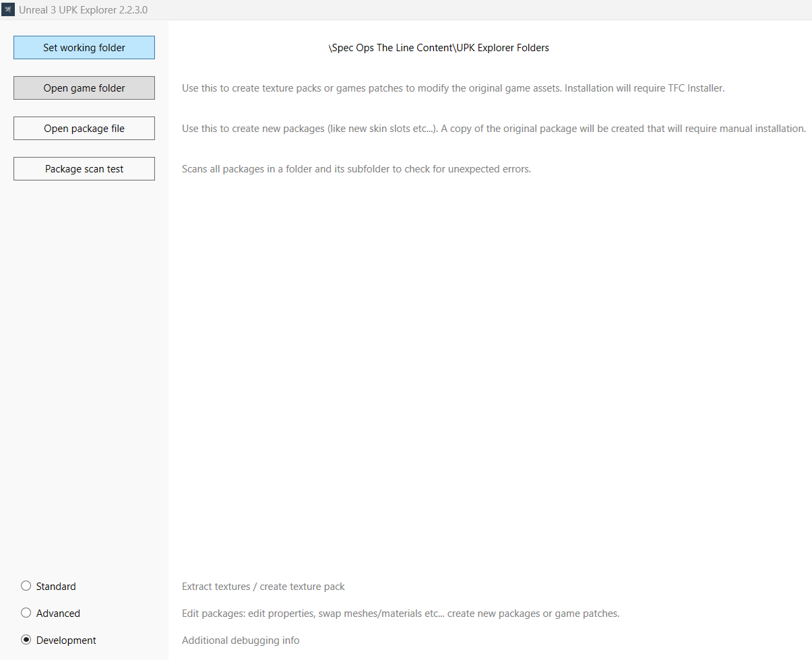Click the Unreal 3 UPK Explorer window title
812x660 pixels.
coord(84,10)
